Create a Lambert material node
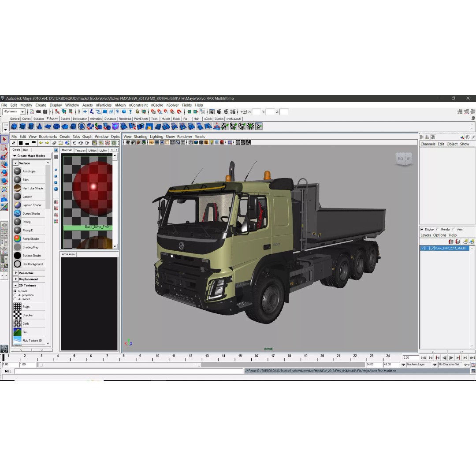476x476 pixels. point(30,197)
